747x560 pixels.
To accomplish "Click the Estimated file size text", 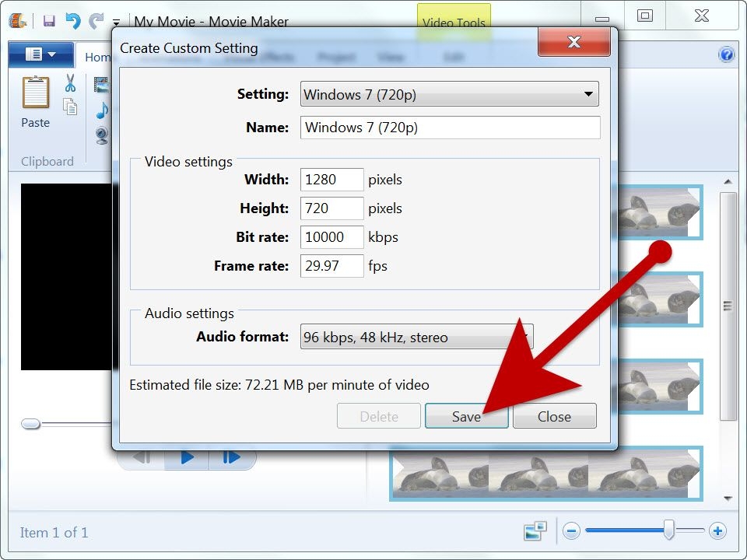I will [279, 385].
